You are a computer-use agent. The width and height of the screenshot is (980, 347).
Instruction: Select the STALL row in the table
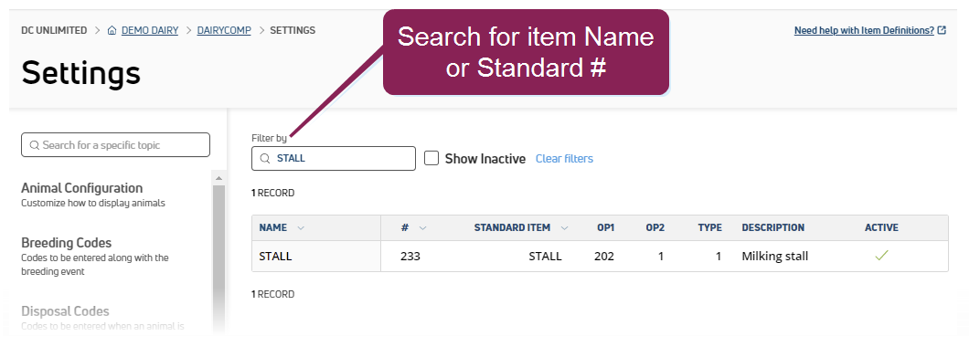(600, 256)
